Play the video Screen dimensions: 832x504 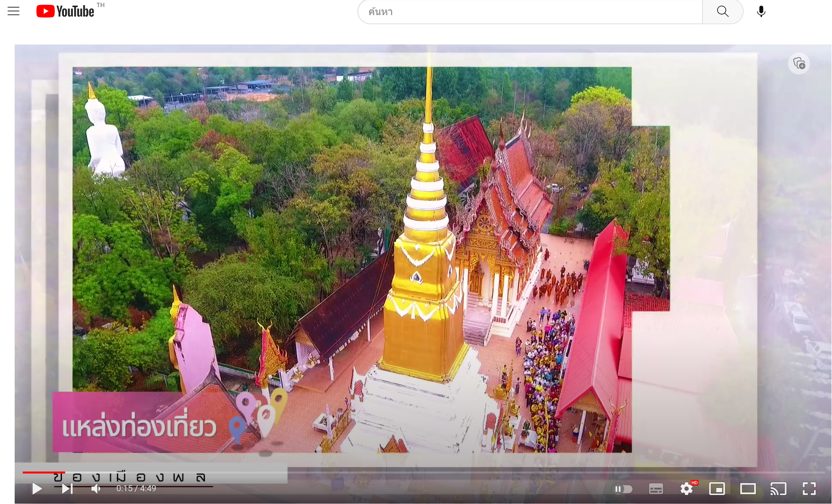click(37, 488)
